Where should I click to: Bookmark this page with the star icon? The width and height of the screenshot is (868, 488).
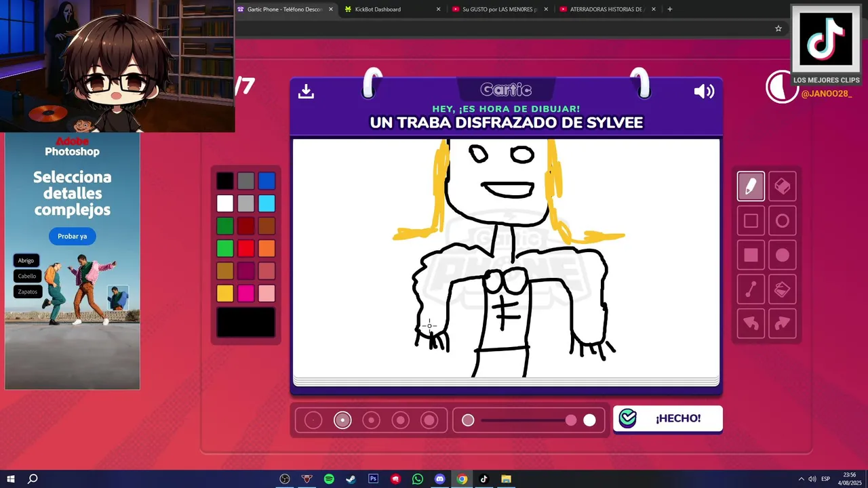pos(778,28)
